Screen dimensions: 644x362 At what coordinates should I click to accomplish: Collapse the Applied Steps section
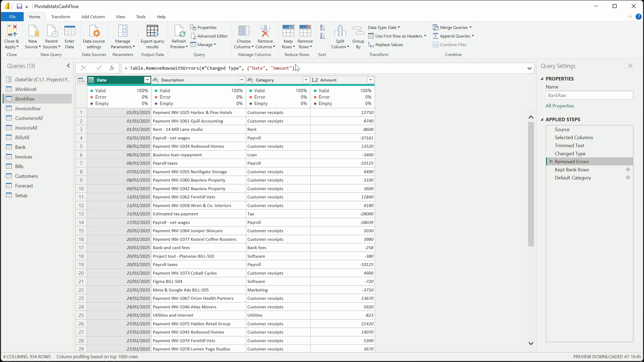542,119
